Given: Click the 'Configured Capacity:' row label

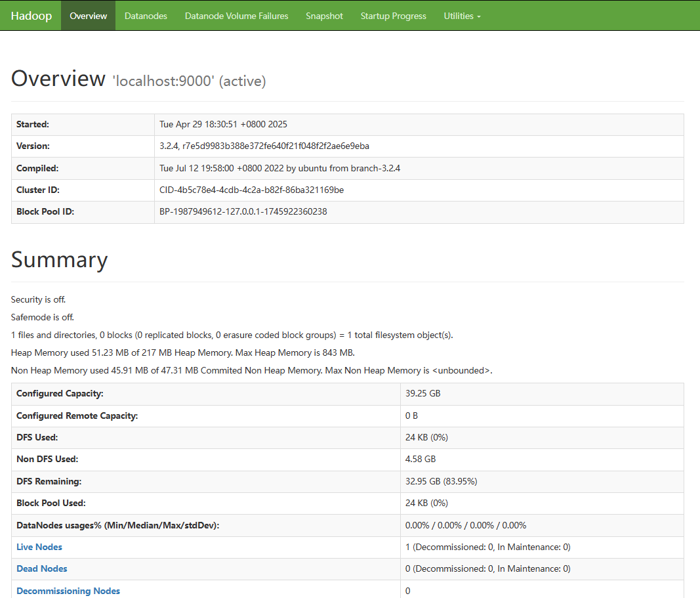Looking at the screenshot, I should tap(60, 393).
